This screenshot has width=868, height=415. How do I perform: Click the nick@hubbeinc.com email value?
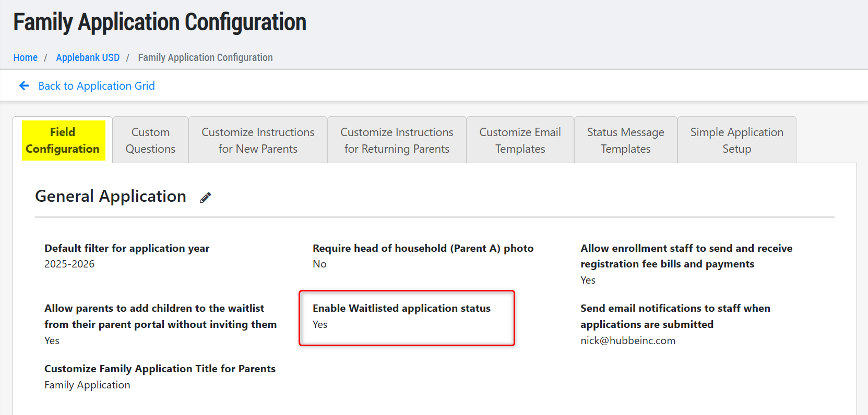[628, 340]
